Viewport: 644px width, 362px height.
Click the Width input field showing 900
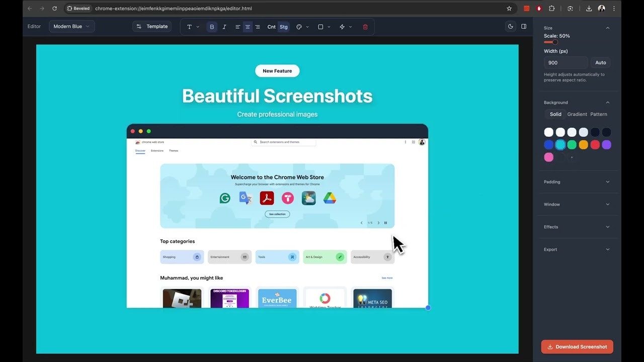566,62
